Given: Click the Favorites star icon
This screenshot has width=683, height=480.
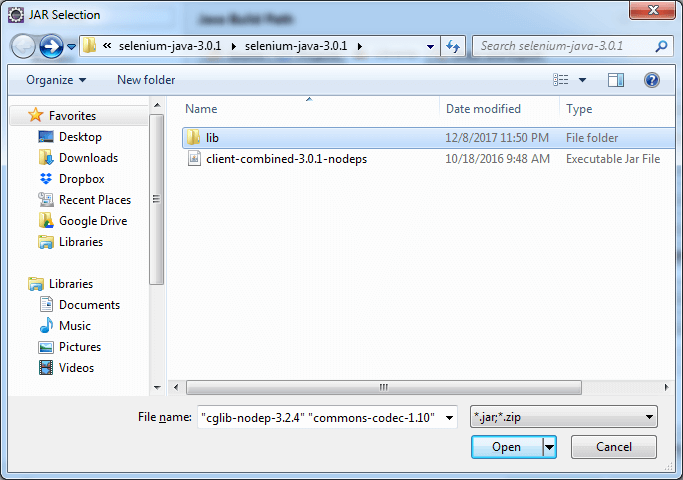Looking at the screenshot, I should pyautogui.click(x=36, y=115).
